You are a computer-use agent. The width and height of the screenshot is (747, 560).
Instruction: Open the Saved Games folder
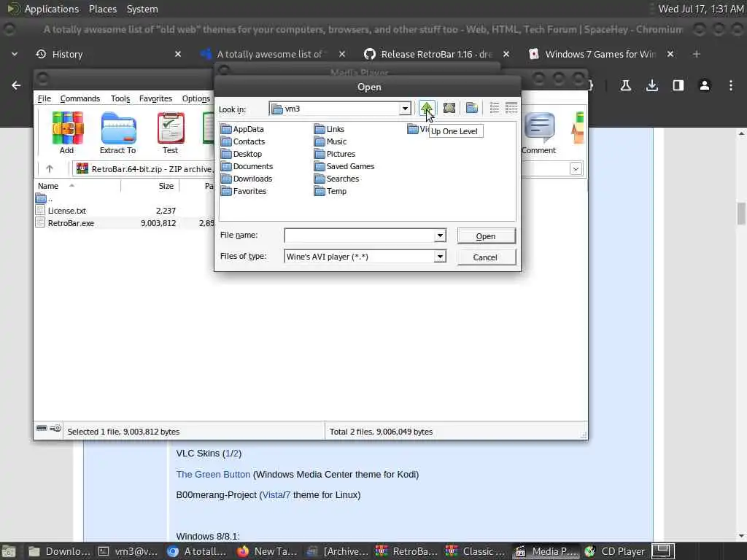tap(344, 166)
